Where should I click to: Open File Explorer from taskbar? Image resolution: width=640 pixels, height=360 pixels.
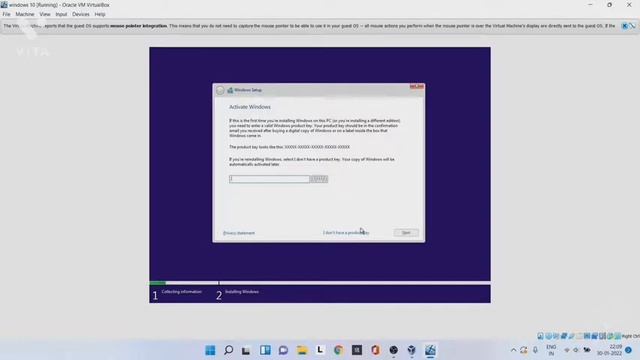302,350
